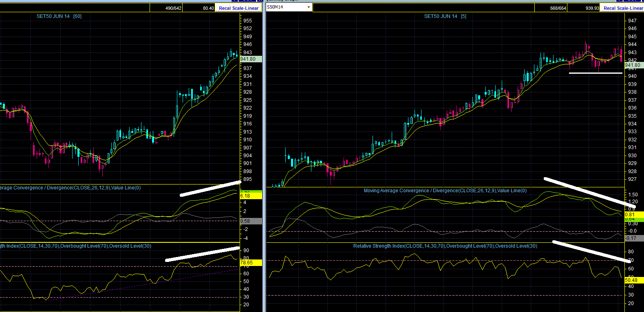The height and width of the screenshot is (312, 644).
Task: Click the 939.93 value in the header
Action: click(592, 8)
